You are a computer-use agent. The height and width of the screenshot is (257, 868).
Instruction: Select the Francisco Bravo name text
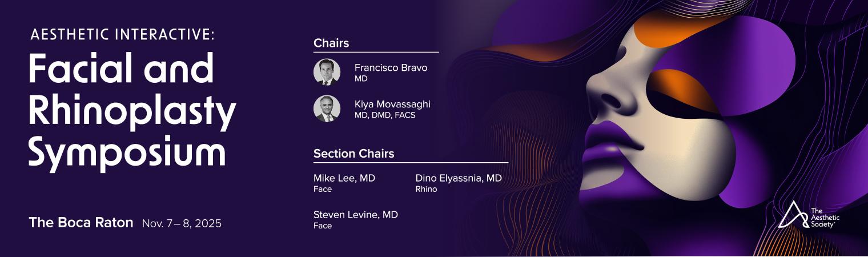(x=391, y=68)
